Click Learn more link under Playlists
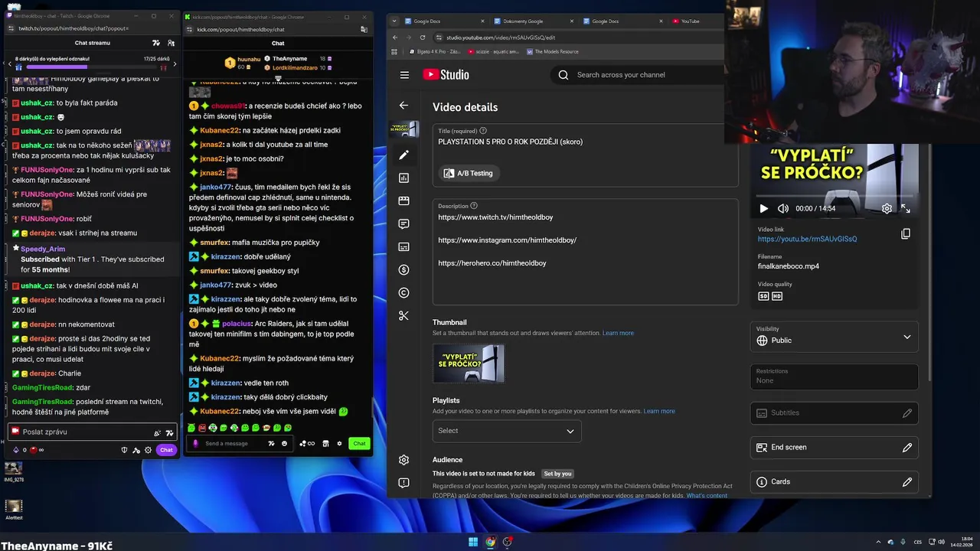 point(659,411)
